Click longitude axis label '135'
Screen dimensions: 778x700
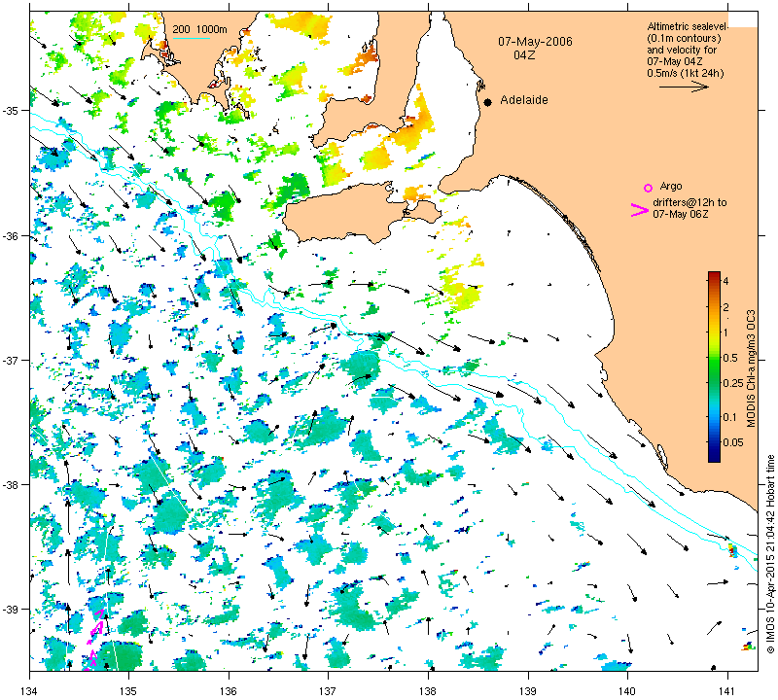[129, 690]
